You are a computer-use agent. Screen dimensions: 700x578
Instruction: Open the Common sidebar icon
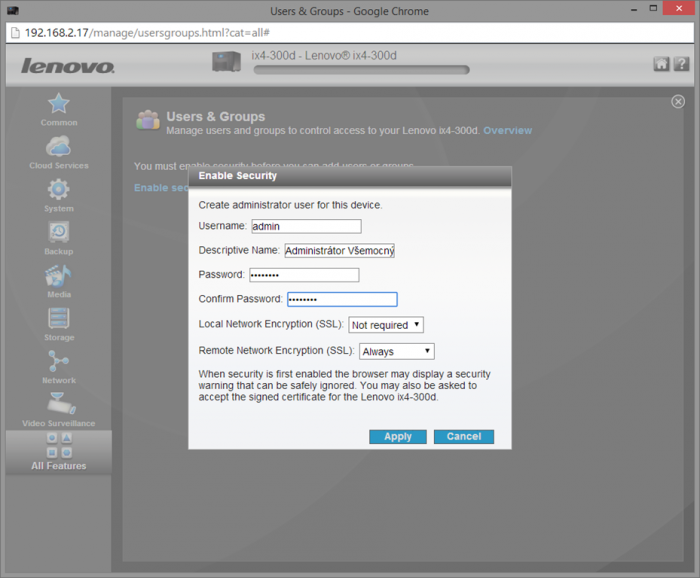58,104
